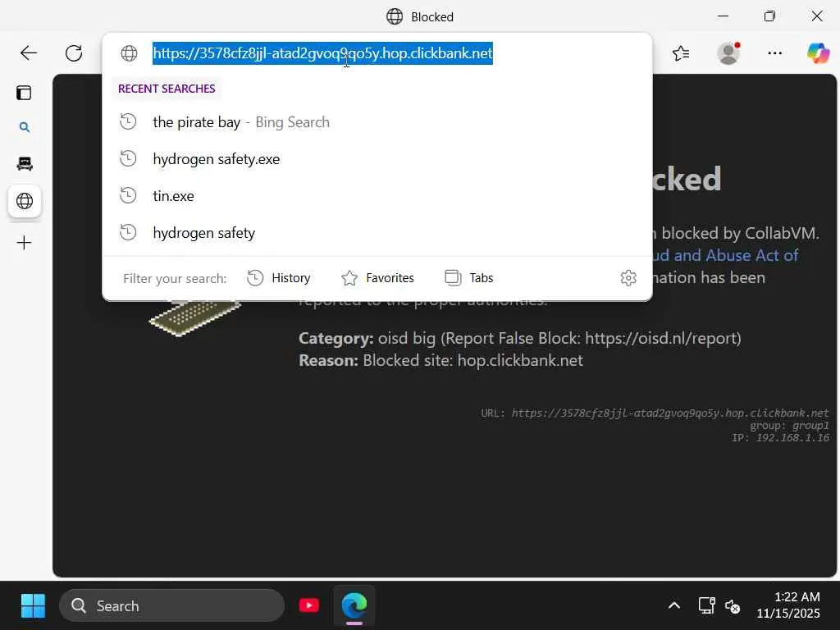The width and height of the screenshot is (840, 630).
Task: Click the IP 192.168.1.16 text
Action: (780, 438)
